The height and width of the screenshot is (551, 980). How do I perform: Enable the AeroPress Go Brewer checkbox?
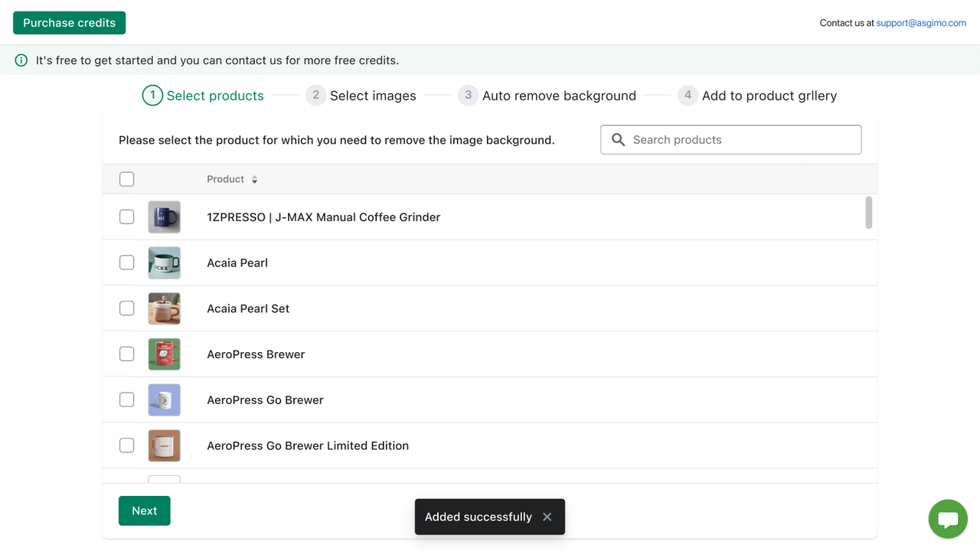point(127,399)
